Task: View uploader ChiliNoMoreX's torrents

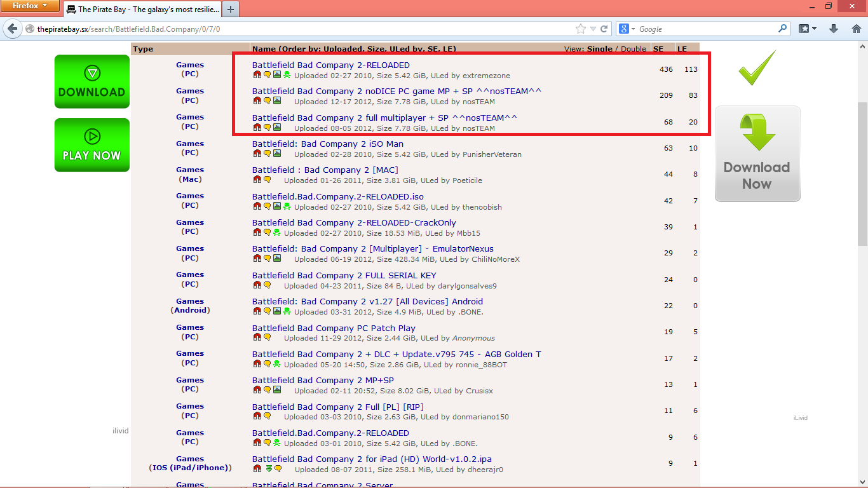Action: pos(496,259)
